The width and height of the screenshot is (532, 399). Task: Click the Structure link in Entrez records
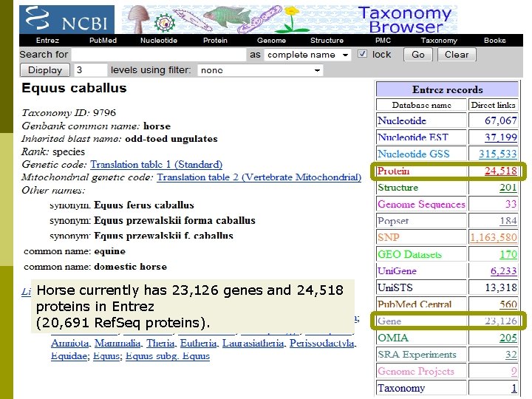coord(398,187)
